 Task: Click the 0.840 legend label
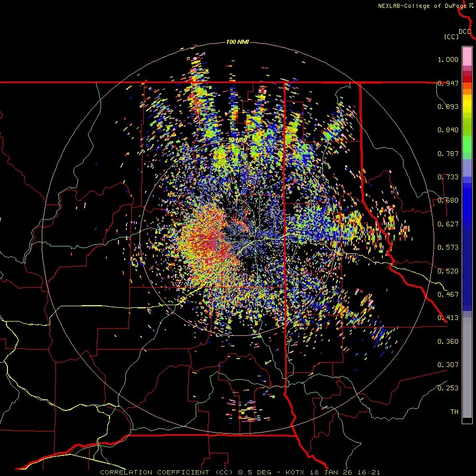[x=448, y=130]
